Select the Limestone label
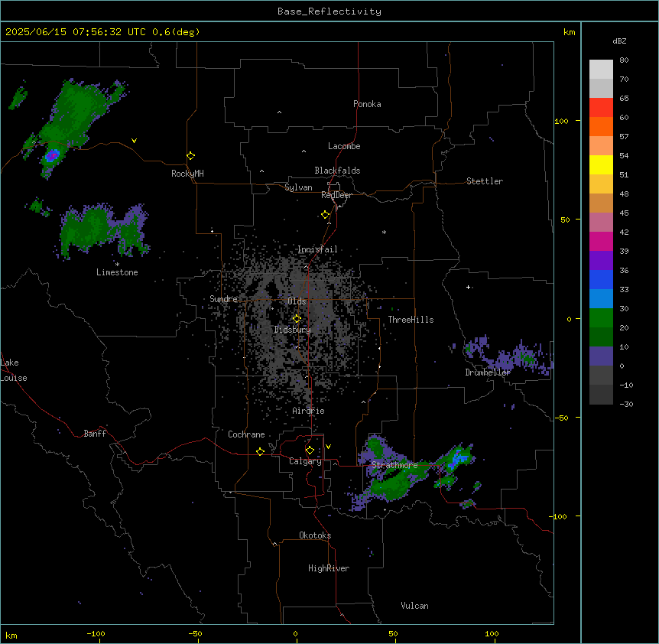 117,272
